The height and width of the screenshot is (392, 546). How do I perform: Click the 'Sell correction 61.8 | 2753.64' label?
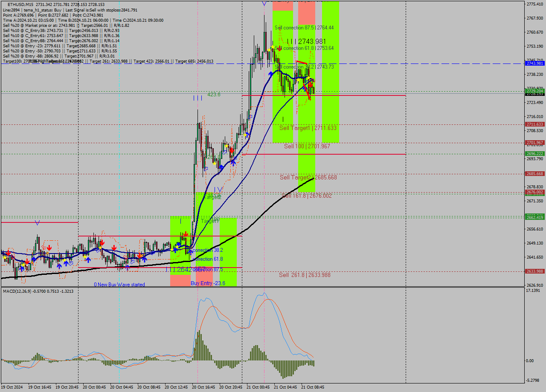pos(304,48)
